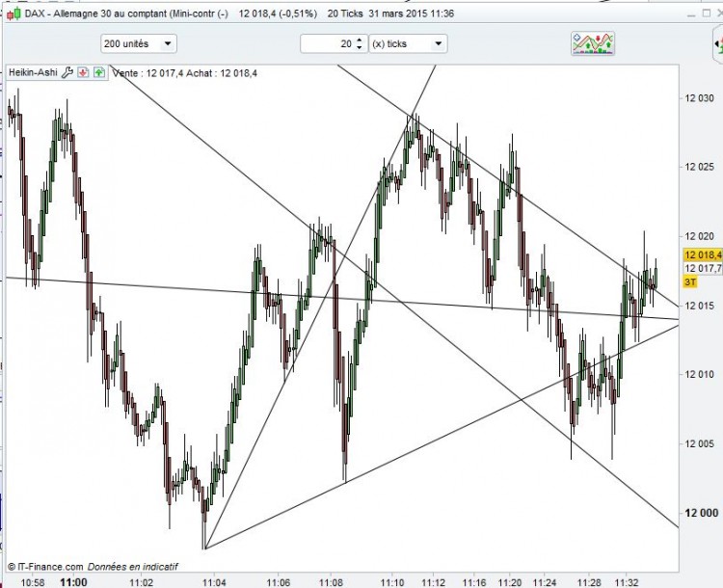Image resolution: width=723 pixels, height=588 pixels.
Task: Open the indicators and trading systems icon
Action: [593, 43]
